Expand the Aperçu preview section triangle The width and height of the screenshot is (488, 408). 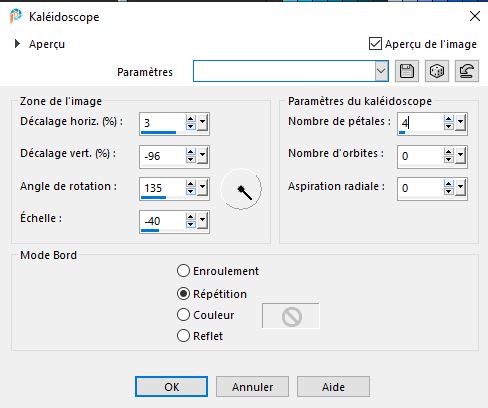(17, 44)
